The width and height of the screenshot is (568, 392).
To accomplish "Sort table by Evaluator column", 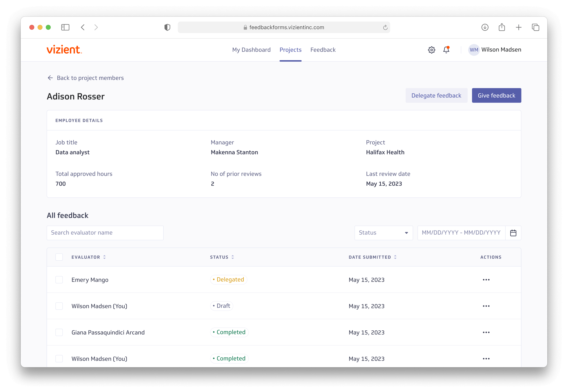I will pos(104,257).
